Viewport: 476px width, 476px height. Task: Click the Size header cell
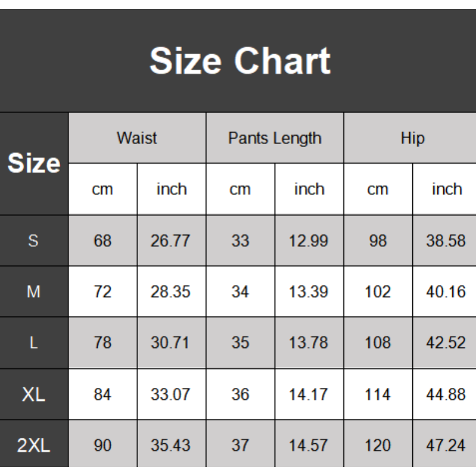click(x=34, y=163)
